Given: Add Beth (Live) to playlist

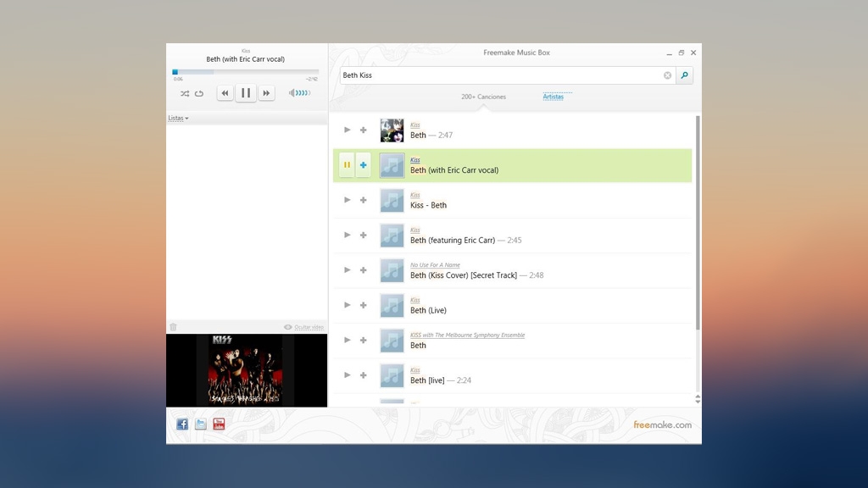Looking at the screenshot, I should click(363, 305).
